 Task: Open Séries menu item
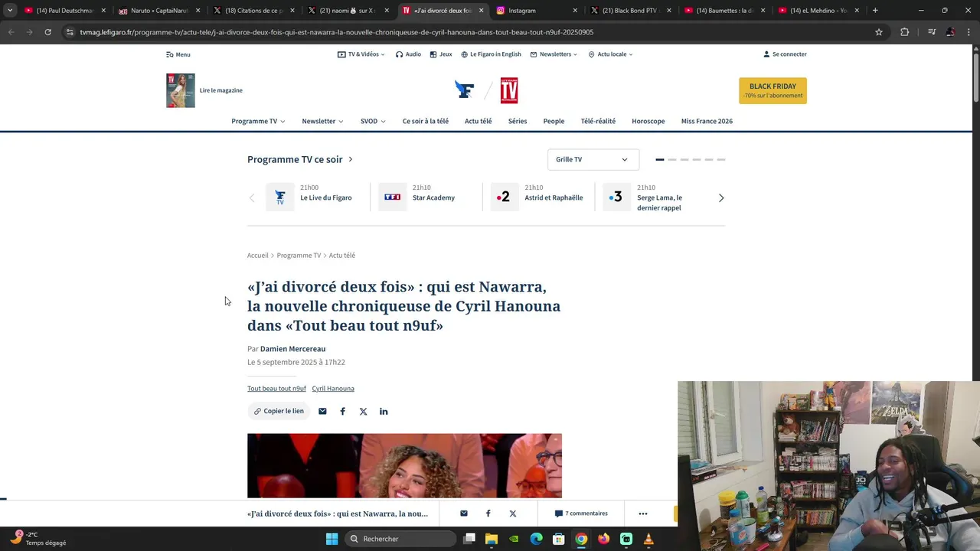pos(518,121)
